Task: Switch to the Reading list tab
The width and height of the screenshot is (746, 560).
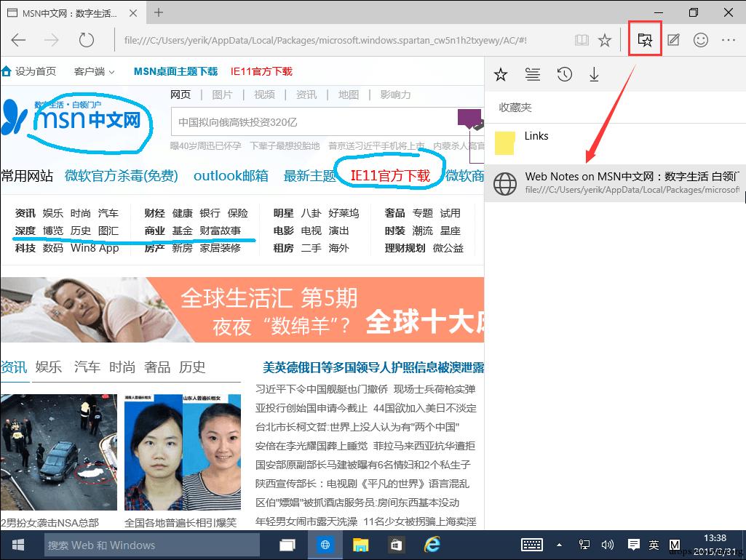Action: click(x=532, y=74)
